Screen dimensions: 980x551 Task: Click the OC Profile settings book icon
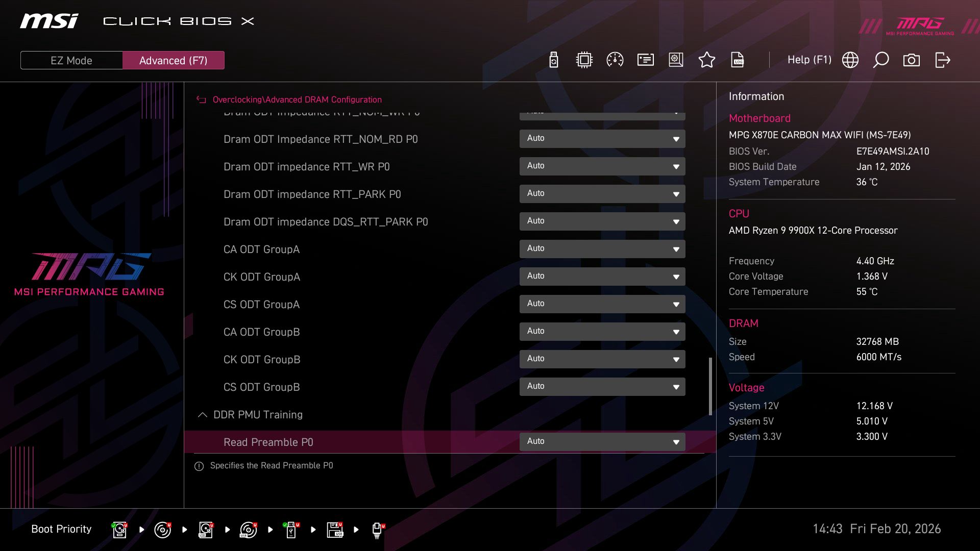675,60
